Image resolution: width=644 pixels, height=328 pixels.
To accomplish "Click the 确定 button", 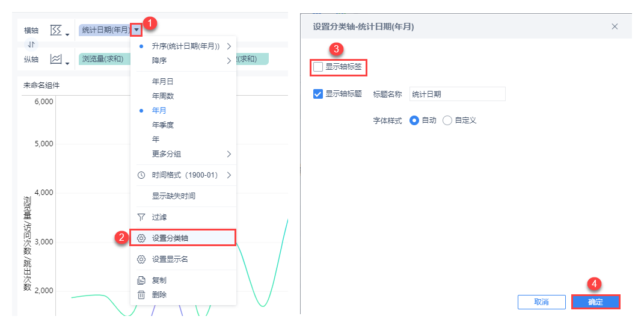I will pyautogui.click(x=595, y=302).
